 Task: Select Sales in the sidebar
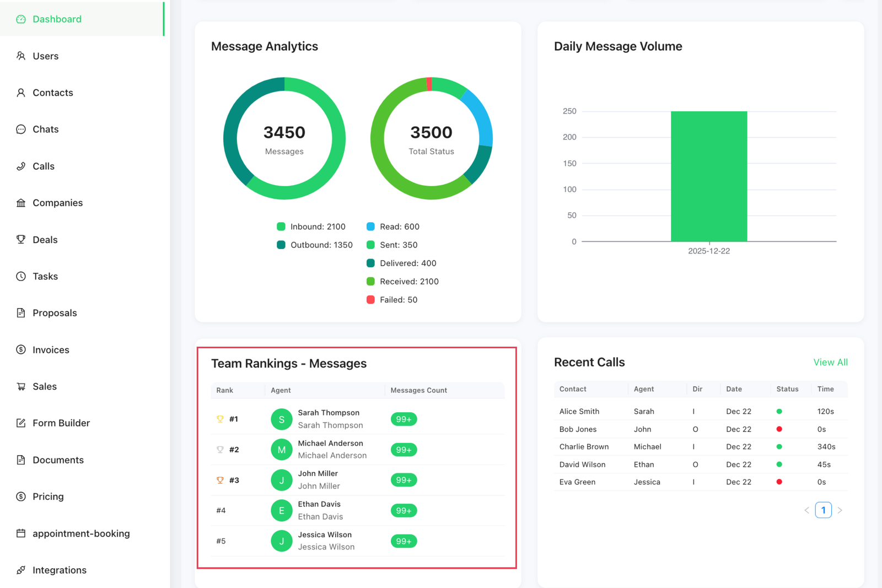[45, 386]
